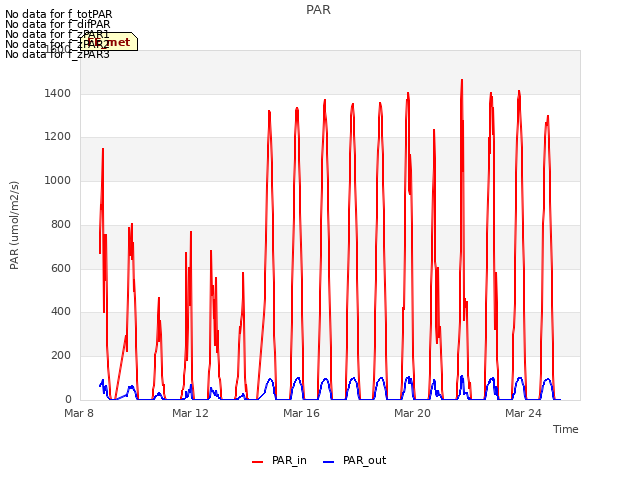The image size is (640, 480).
Task: Click 'No data for f_totPAR' message
Action: [x=59, y=14]
